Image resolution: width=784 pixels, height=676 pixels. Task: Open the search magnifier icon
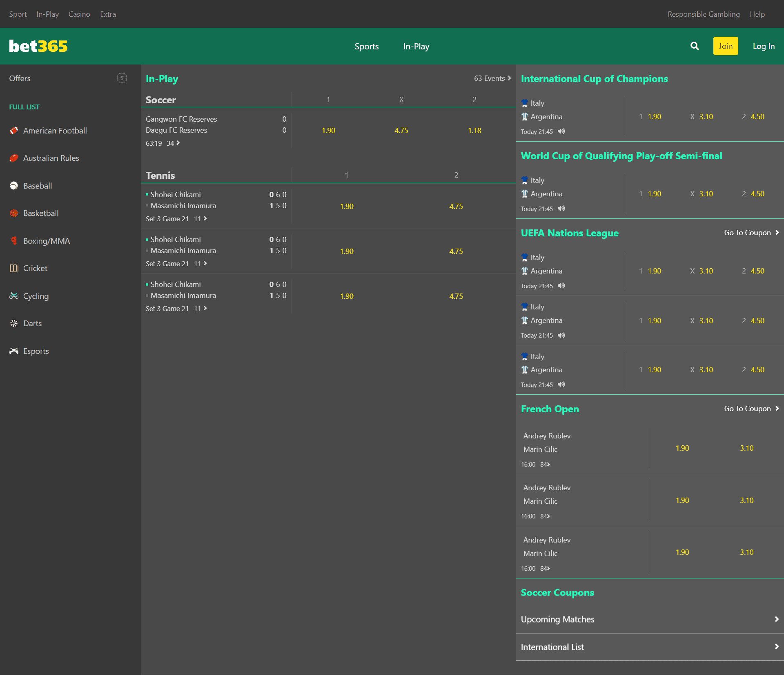695,46
